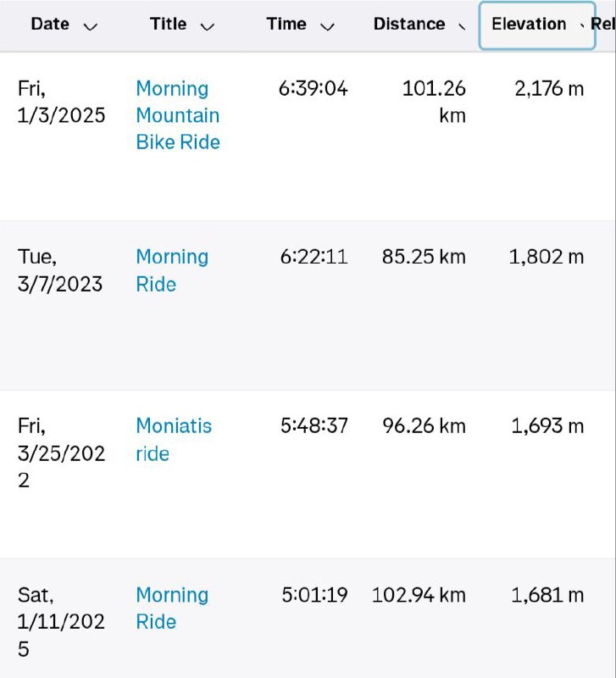
Task: Select the 102.94 km distance cell
Action: (419, 595)
